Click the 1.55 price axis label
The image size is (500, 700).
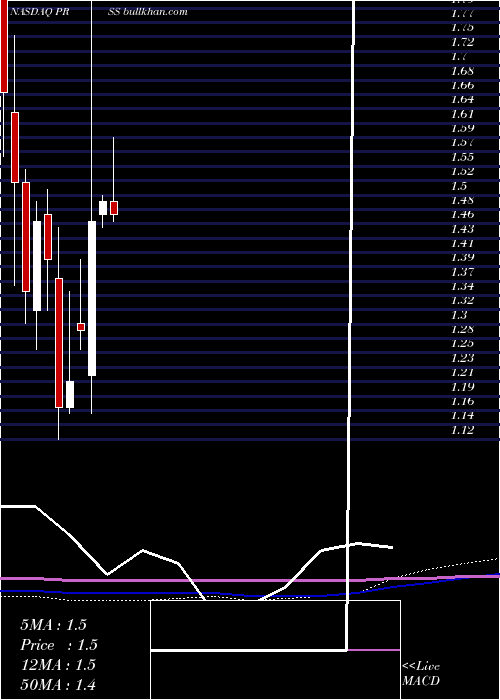(462, 157)
